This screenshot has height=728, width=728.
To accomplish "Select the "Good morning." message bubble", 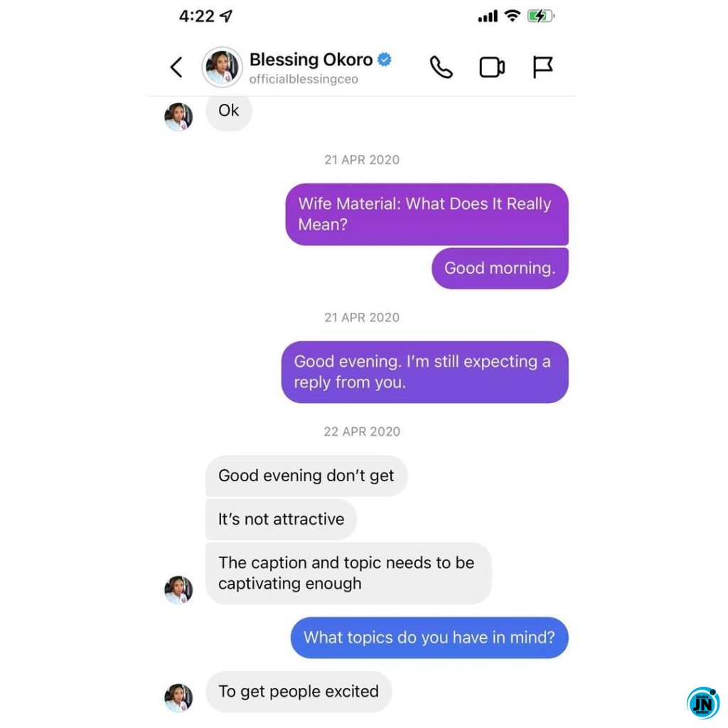I will coord(500,268).
